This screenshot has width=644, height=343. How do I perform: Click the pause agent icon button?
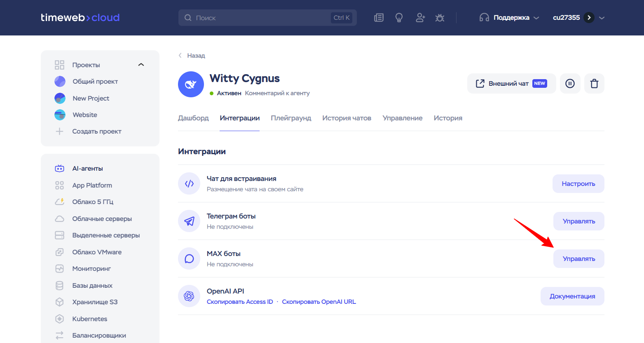(570, 84)
